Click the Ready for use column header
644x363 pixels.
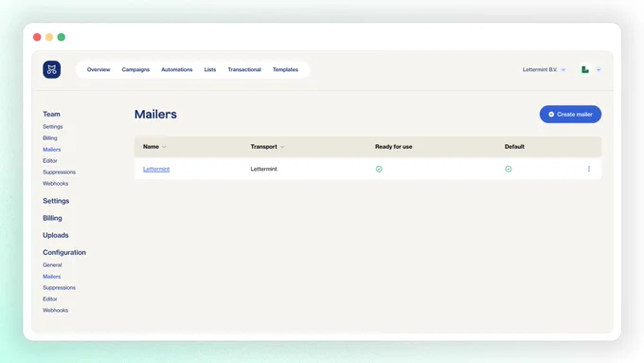pyautogui.click(x=393, y=147)
